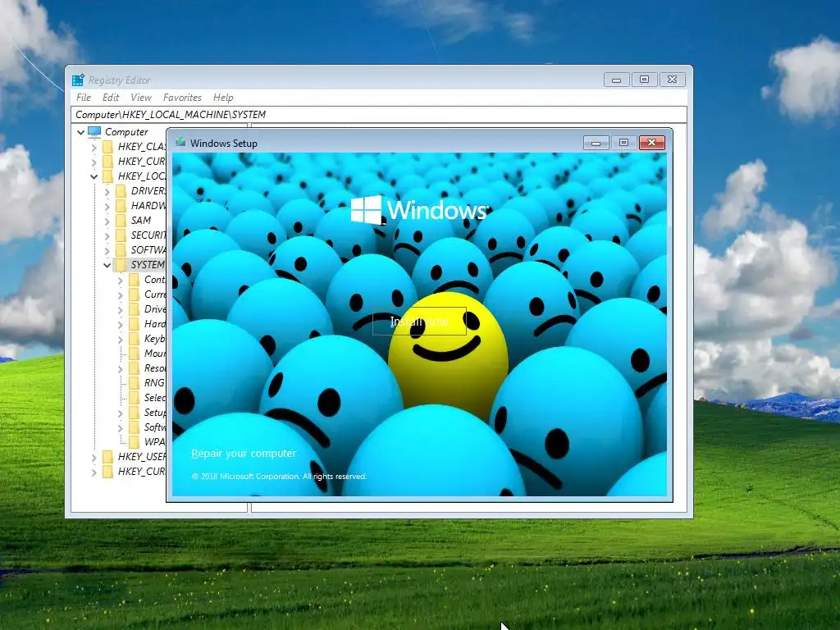Minimize the Windows Setup window
The image size is (840, 630).
click(x=596, y=143)
